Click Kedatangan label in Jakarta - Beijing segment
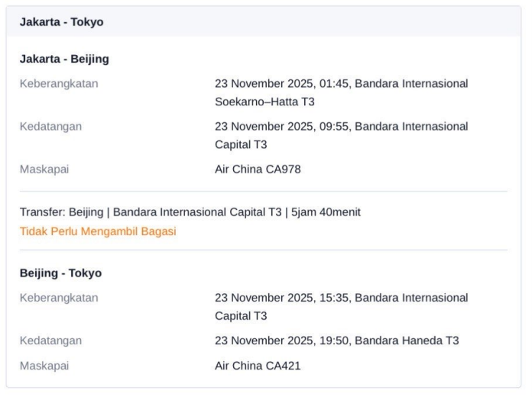Screen dimensions: 532x397 tap(50, 126)
